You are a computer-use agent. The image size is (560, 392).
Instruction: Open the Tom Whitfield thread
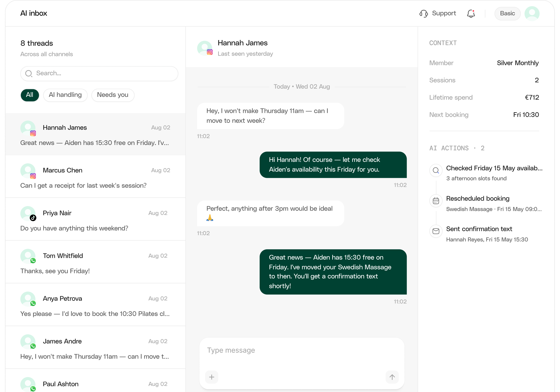pyautogui.click(x=95, y=262)
